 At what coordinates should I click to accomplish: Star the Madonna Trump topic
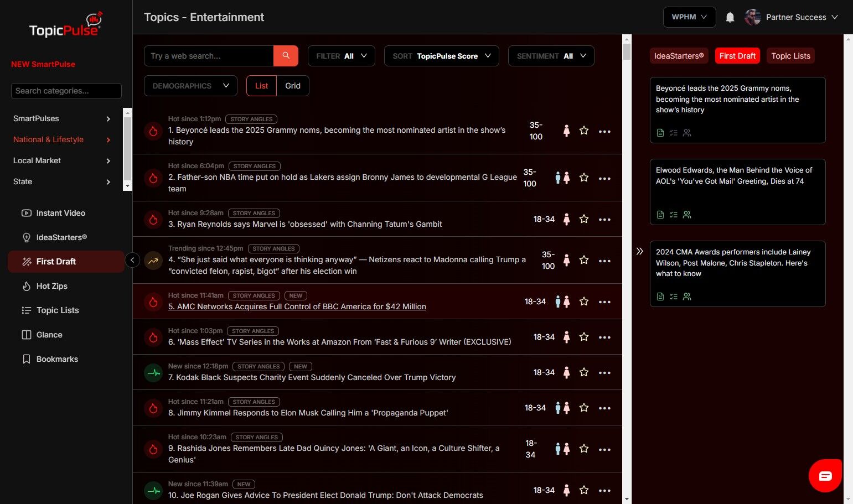pos(584,260)
